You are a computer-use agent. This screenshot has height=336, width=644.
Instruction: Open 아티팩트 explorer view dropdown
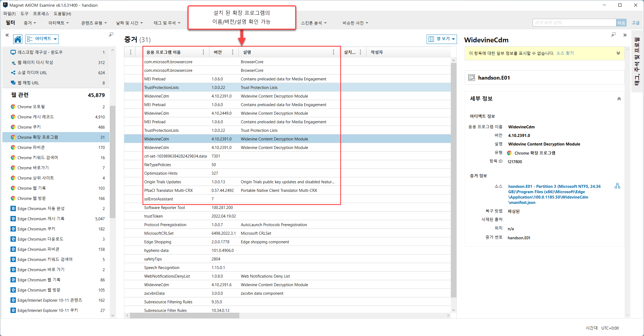coord(42,39)
